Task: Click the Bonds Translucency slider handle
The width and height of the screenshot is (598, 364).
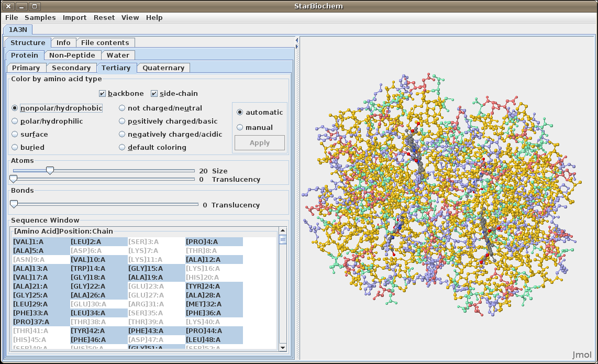Action: [x=14, y=204]
